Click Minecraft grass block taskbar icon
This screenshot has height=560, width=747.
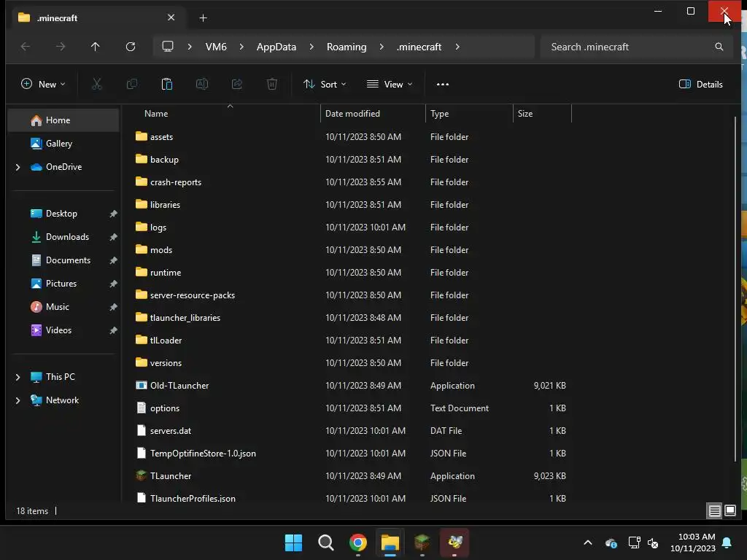coord(422,542)
